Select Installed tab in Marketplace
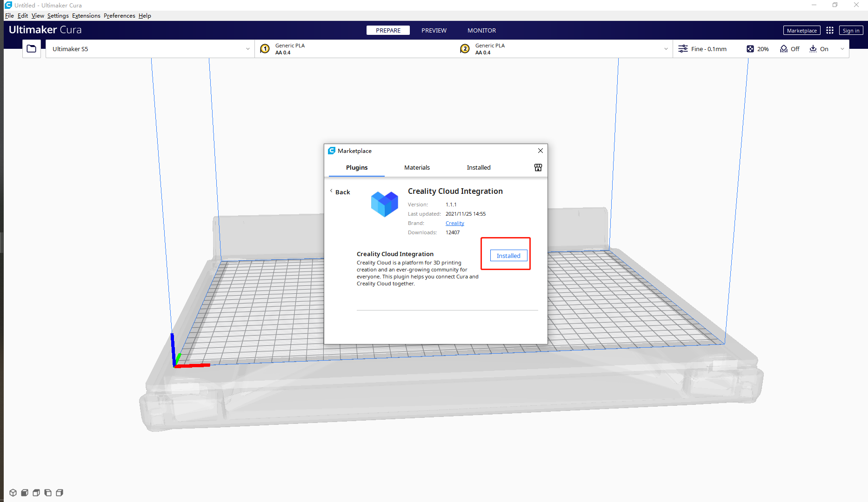The height and width of the screenshot is (502, 868). [479, 167]
